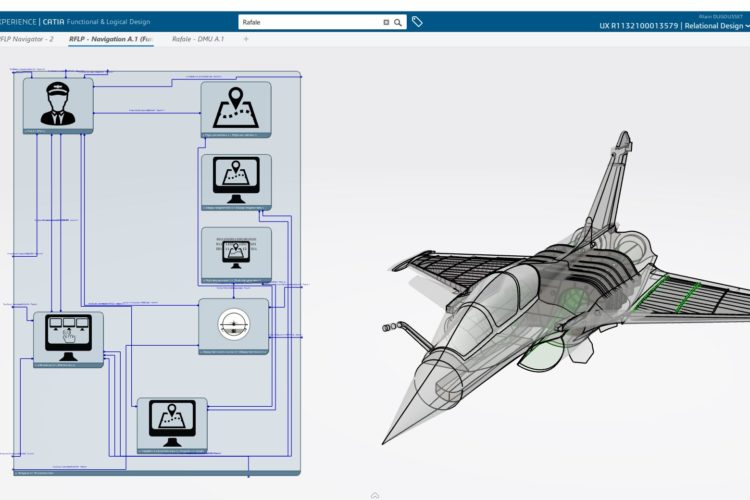
Task: Open the tag icon next to search
Action: pos(417,22)
